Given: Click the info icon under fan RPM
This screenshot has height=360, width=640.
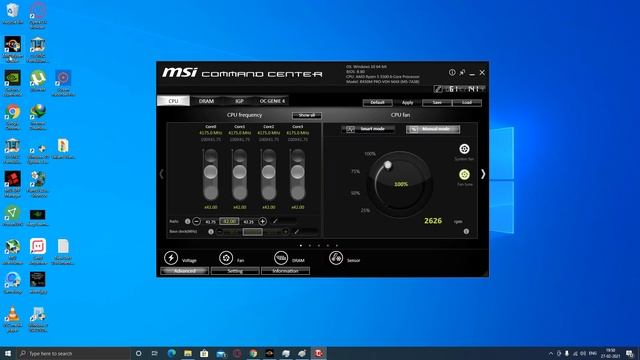Looking at the screenshot, I should pos(466,231).
